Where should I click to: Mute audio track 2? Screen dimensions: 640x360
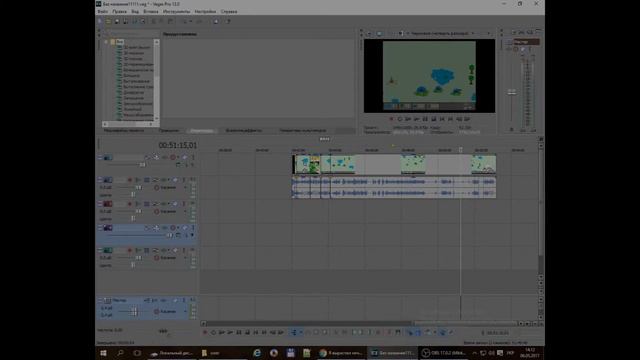pyautogui.click(x=175, y=180)
